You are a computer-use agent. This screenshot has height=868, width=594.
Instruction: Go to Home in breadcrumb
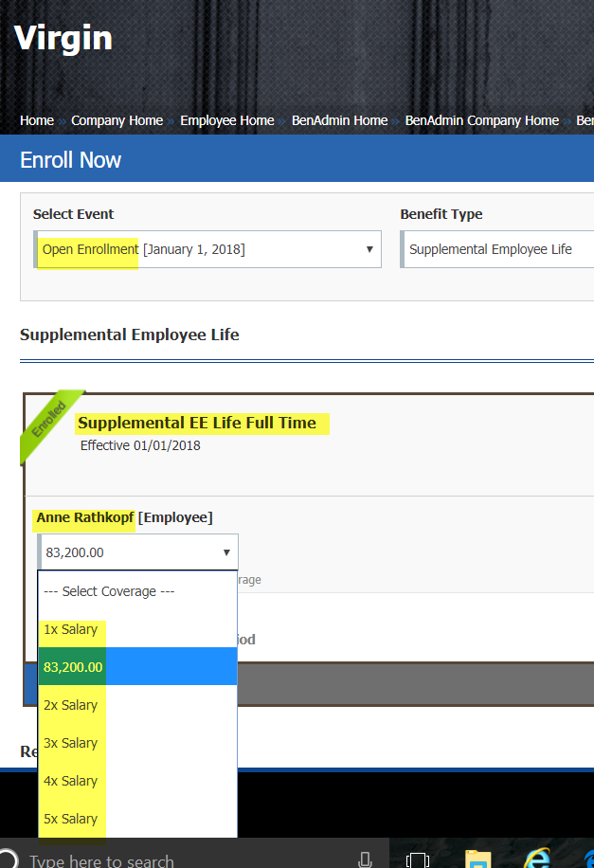37,120
